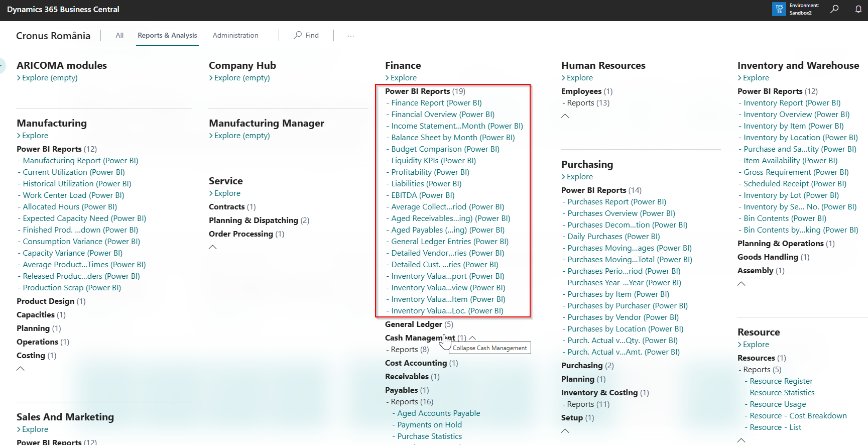Expand Explore under Human Resources

point(577,78)
